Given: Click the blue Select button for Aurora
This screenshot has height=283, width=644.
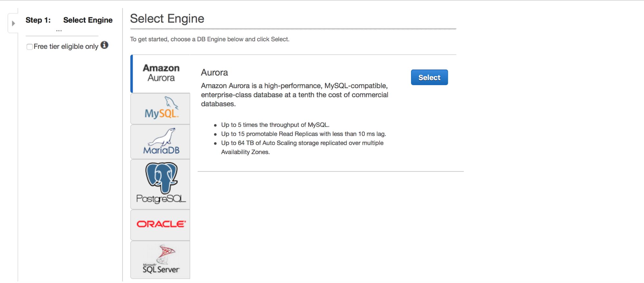Looking at the screenshot, I should click(x=429, y=77).
